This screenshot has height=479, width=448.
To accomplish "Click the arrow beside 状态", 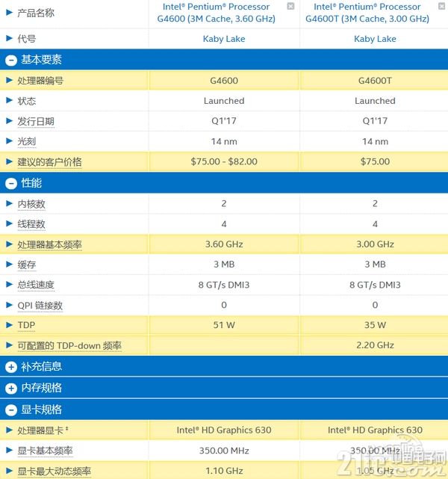I will click(9, 100).
